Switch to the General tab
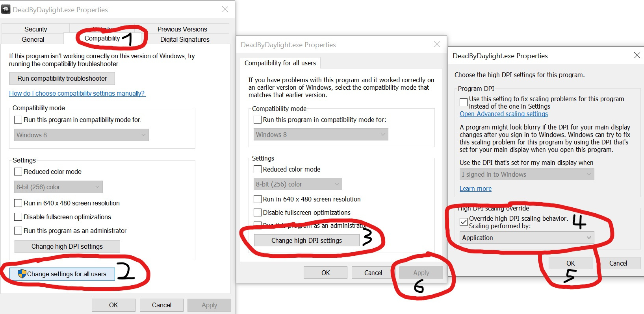 point(33,39)
